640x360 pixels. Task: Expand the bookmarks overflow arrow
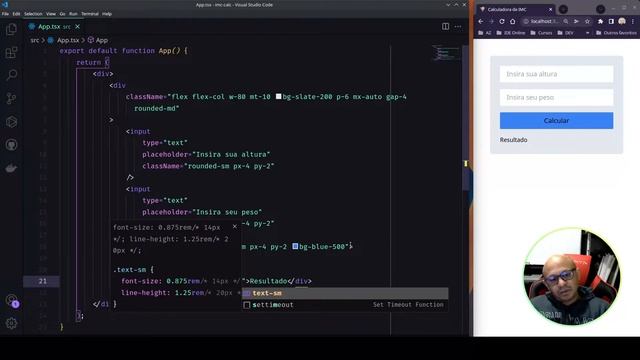click(587, 33)
